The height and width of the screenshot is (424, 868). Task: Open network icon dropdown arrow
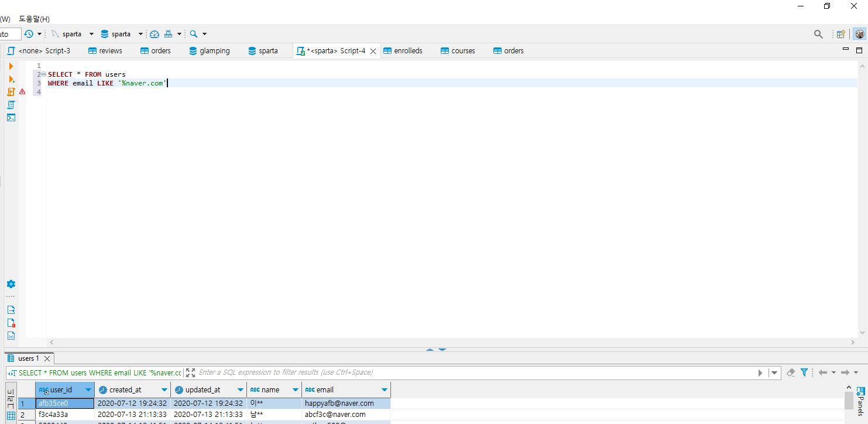click(179, 34)
